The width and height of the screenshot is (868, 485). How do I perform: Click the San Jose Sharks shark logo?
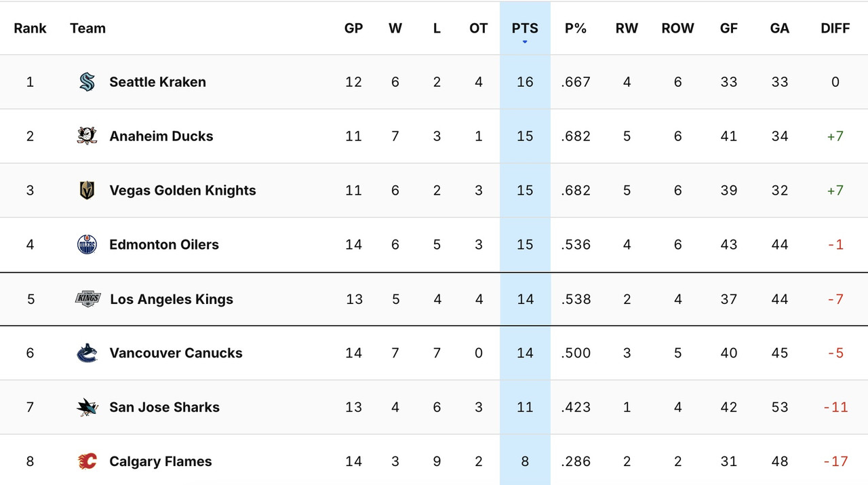tap(86, 407)
